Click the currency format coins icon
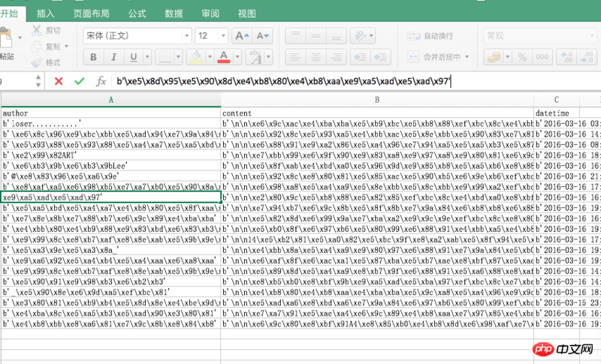The width and height of the screenshot is (601, 364). point(494,57)
